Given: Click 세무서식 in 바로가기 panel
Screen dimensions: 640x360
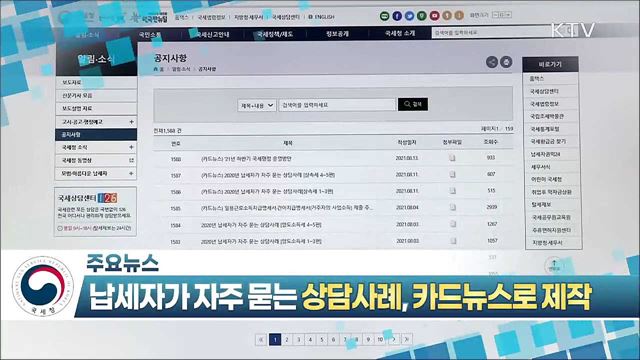Looking at the screenshot, I should pos(541,167).
